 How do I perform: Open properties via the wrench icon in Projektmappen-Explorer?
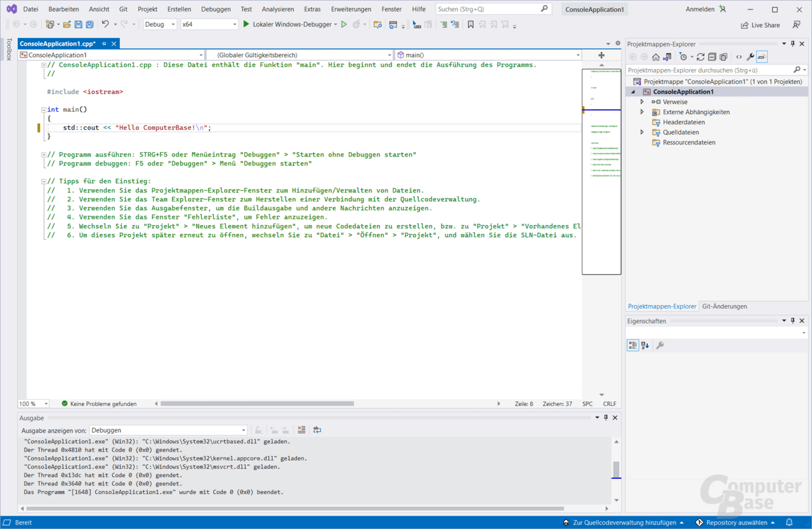[x=750, y=57]
